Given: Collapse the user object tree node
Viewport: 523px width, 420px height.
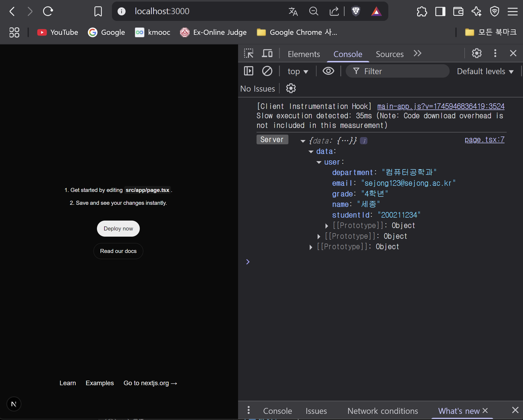Looking at the screenshot, I should [x=319, y=162].
